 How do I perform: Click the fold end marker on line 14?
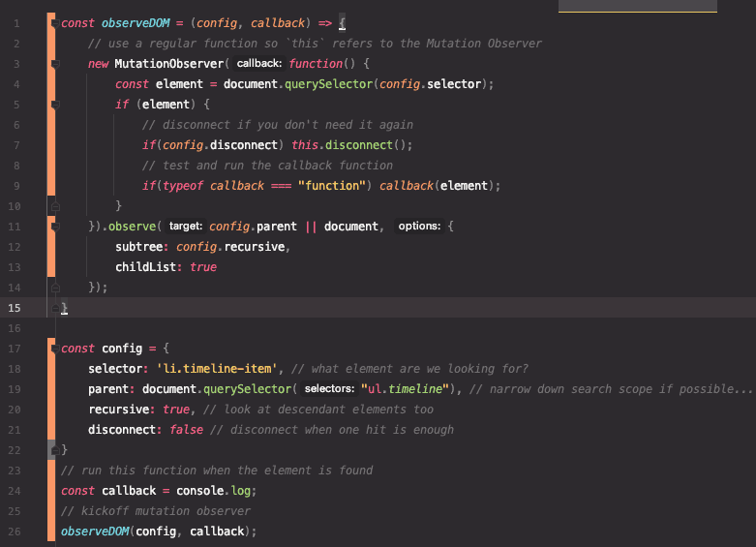click(x=55, y=287)
